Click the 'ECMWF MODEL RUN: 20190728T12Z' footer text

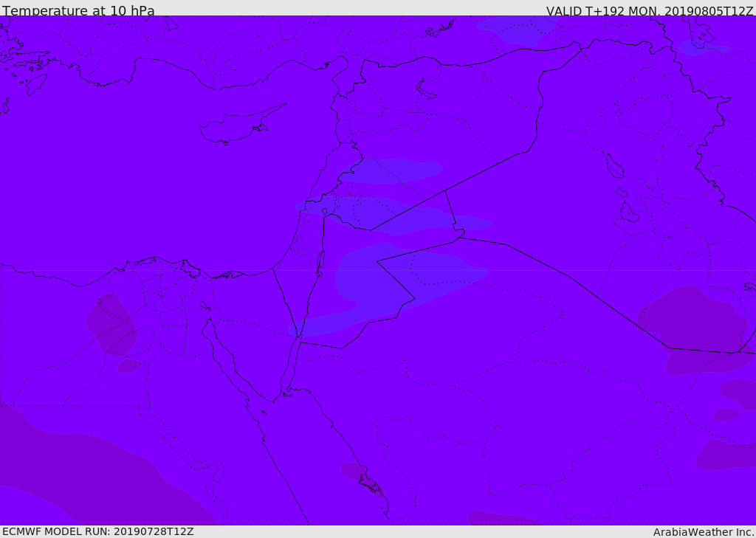[x=98, y=532]
